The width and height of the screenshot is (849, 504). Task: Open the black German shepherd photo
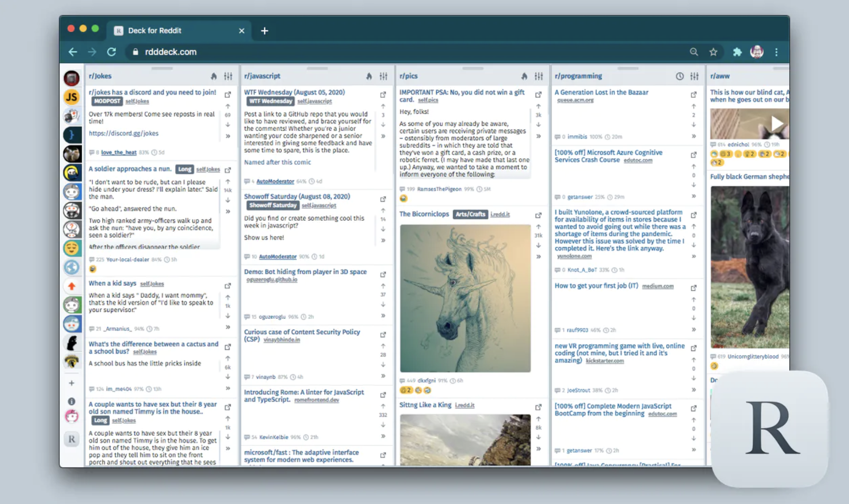(x=750, y=267)
